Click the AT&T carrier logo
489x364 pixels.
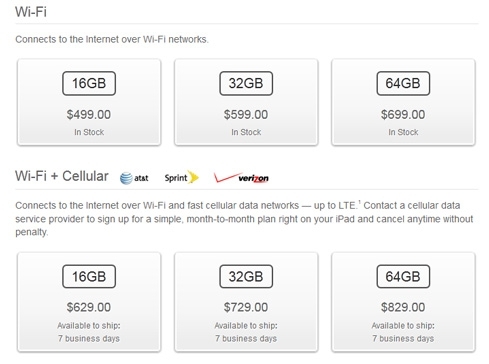click(x=134, y=178)
